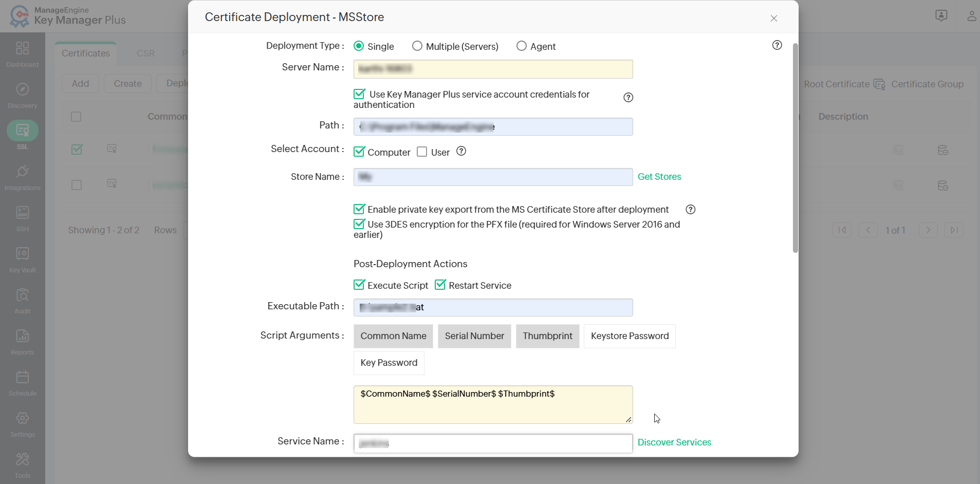980x484 pixels.
Task: Click the help icon beside Select Account
Action: [461, 151]
